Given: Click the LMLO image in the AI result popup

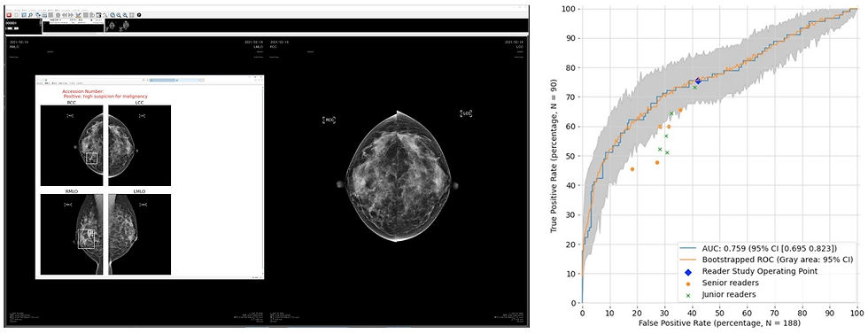Looking at the screenshot, I should (x=140, y=234).
